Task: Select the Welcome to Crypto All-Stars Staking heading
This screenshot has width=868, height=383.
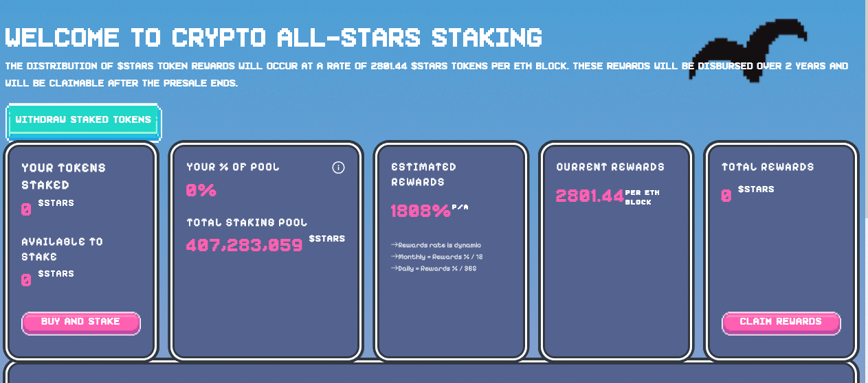Action: tap(274, 37)
